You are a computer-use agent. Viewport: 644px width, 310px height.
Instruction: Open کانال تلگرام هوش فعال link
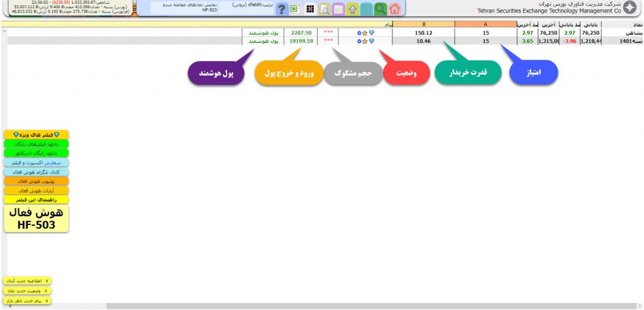[x=36, y=172]
